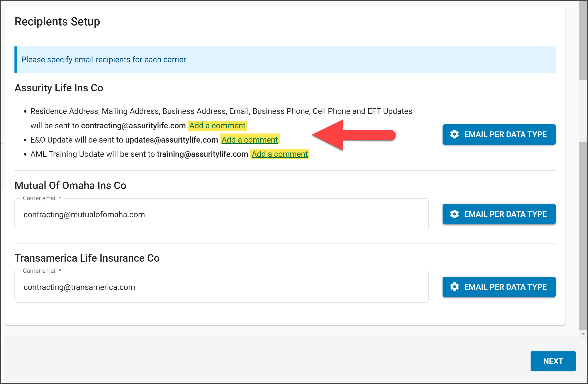Add a comment for the E&O Update email
This screenshot has height=384, width=588.
click(250, 140)
